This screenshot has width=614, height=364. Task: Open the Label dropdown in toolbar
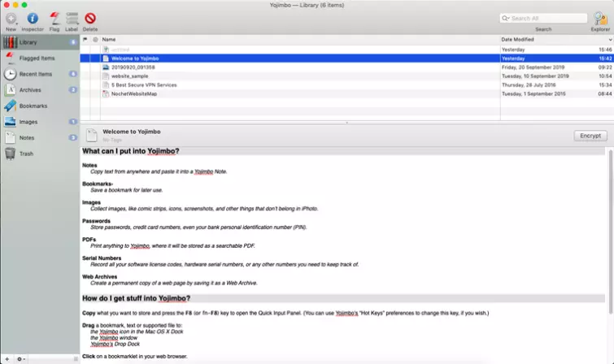tap(72, 19)
